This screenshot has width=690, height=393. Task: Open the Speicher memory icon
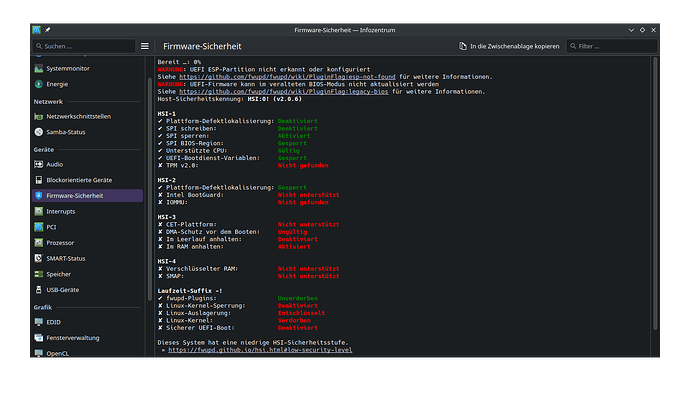[x=39, y=274]
